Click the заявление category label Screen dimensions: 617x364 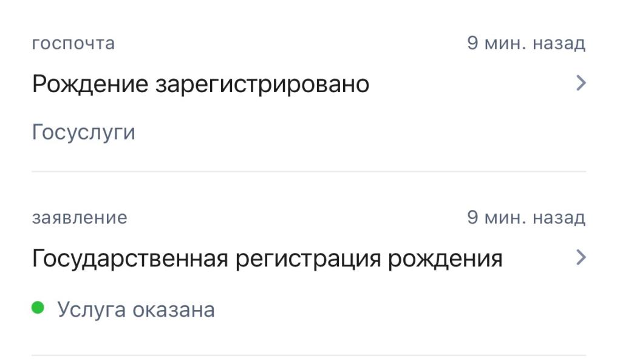pyautogui.click(x=80, y=218)
